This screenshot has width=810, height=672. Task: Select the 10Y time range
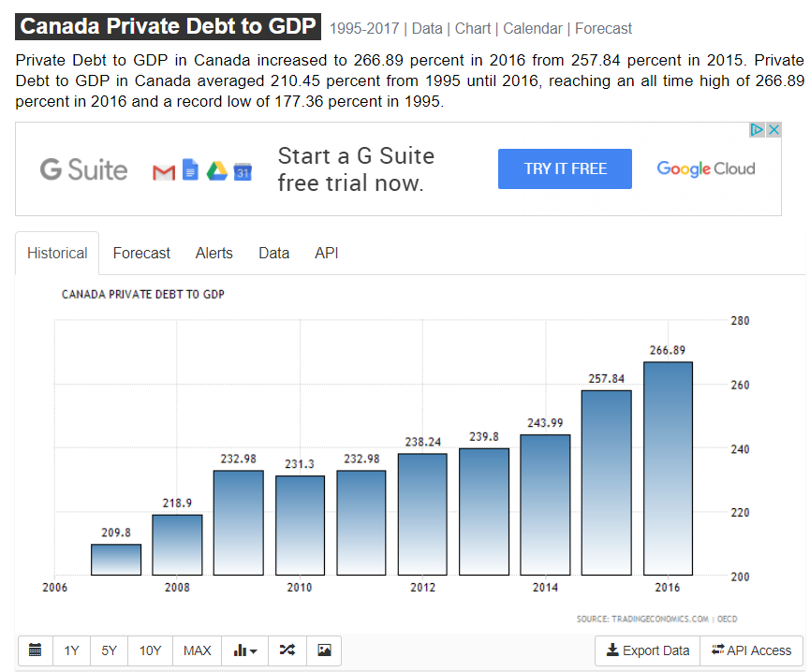(150, 650)
